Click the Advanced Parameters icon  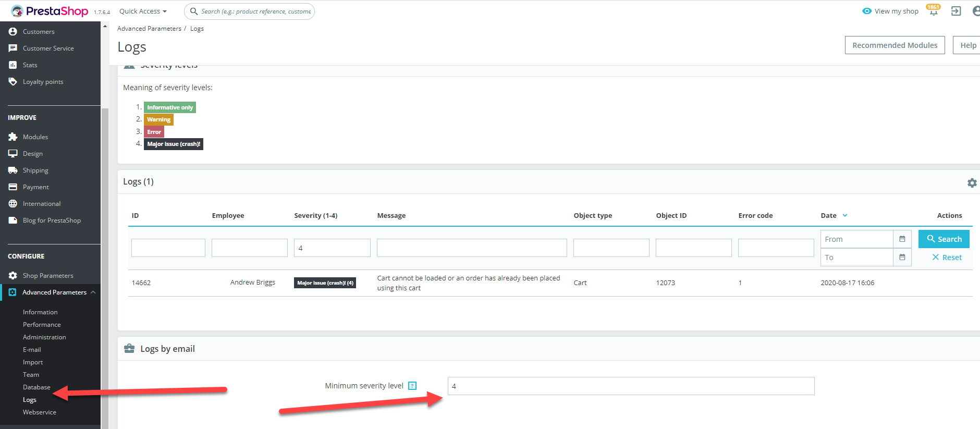tap(13, 292)
